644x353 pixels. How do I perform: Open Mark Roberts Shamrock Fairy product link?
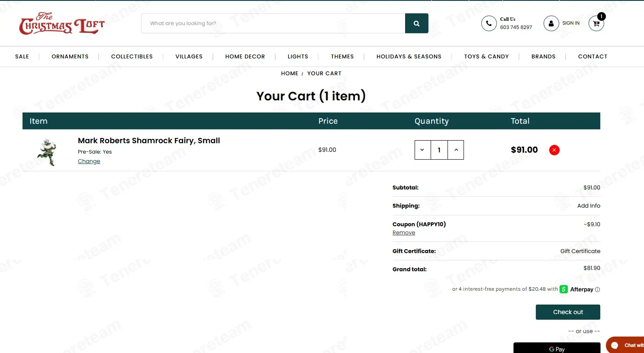(x=149, y=141)
